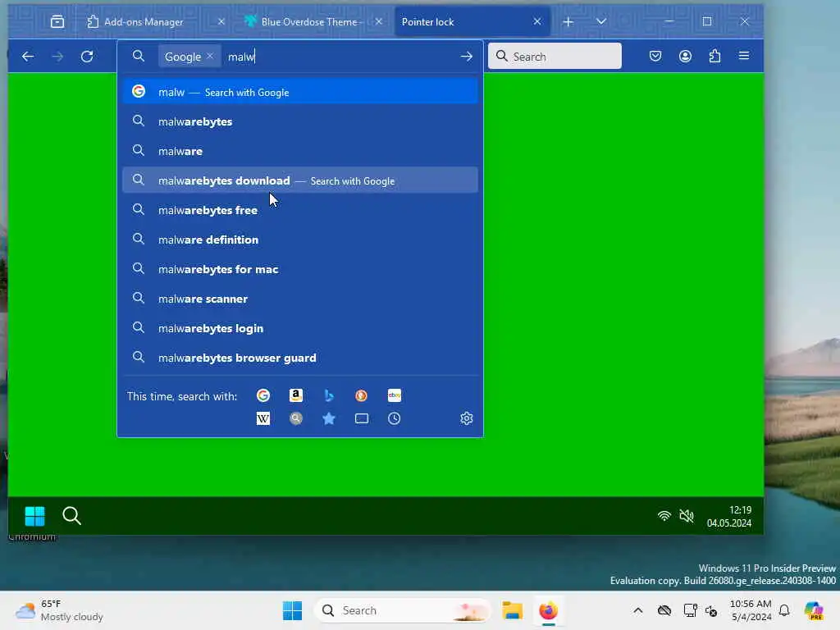The height and width of the screenshot is (630, 840).
Task: Choose the 'malware scanner' suggestion
Action: point(300,299)
